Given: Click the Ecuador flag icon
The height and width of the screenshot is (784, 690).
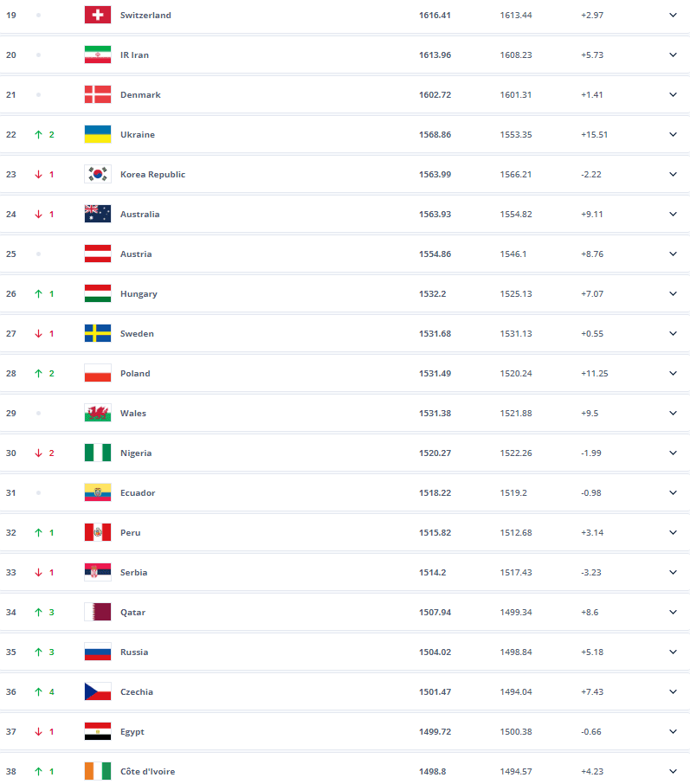Looking at the screenshot, I should click(97, 492).
